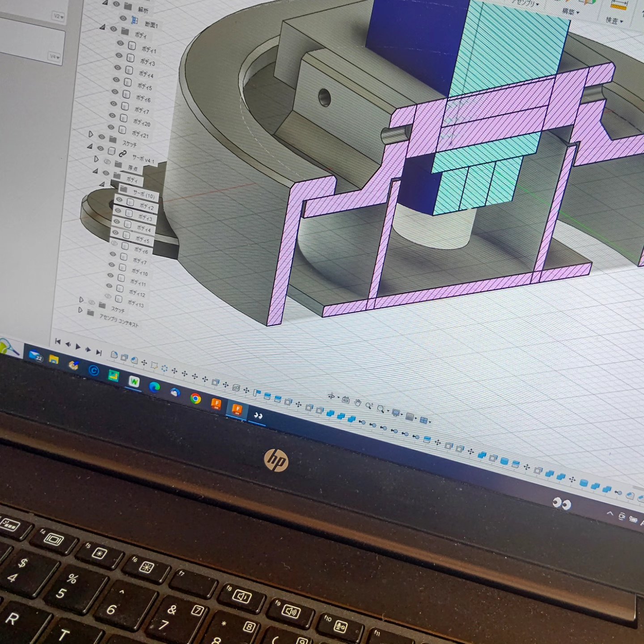Image resolution: width=644 pixels, height=644 pixels.
Task: Switch to the active Fusion 360 taskbar icon
Action: click(x=237, y=409)
